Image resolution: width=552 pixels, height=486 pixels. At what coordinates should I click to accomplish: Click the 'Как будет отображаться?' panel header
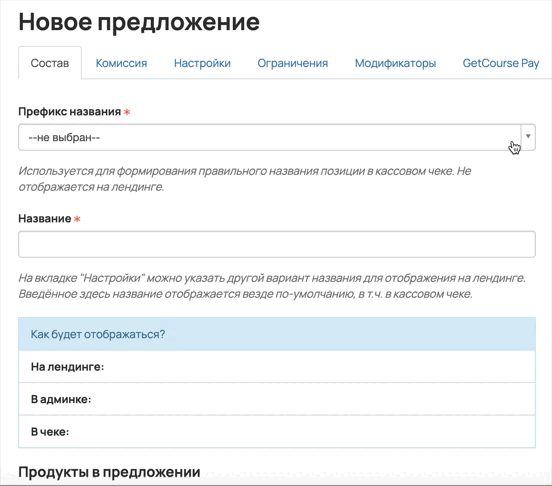(277, 334)
